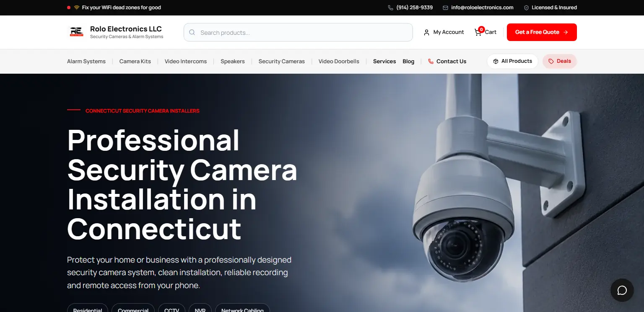Select the Residential tag pill

pyautogui.click(x=88, y=309)
